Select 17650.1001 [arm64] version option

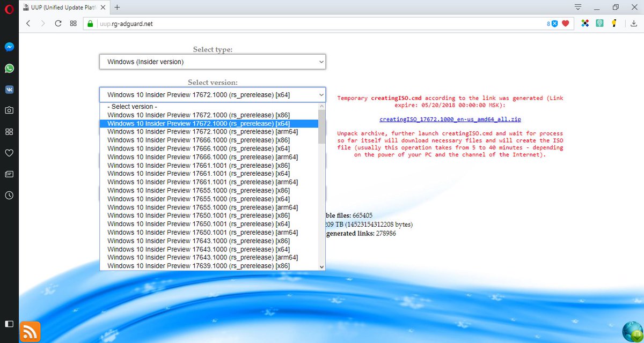point(209,232)
